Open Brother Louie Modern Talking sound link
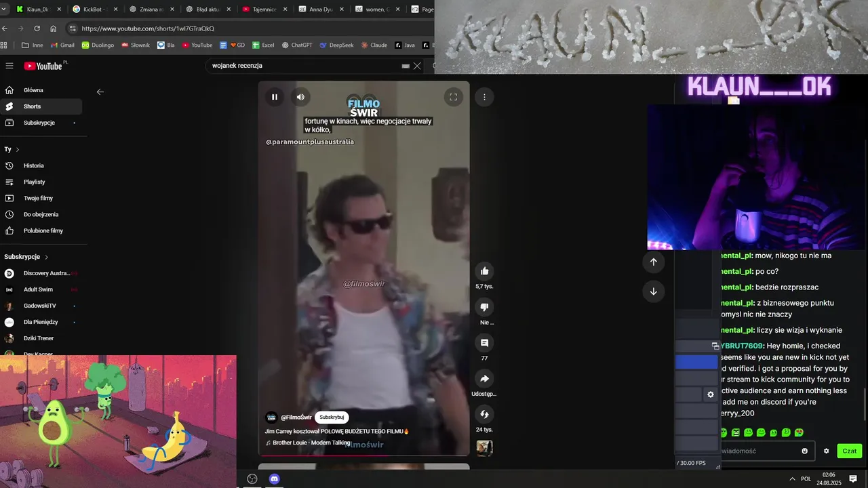The height and width of the screenshot is (488, 868). pos(311,443)
